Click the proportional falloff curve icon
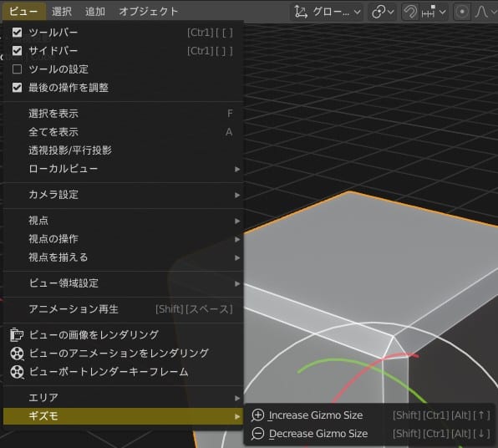The width and height of the screenshot is (498, 448). [482, 12]
